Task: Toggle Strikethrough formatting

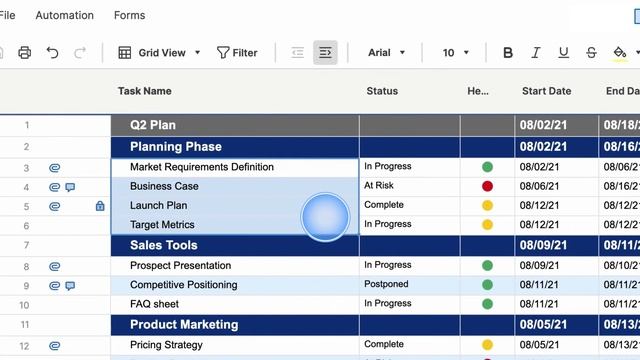Action: click(x=591, y=53)
